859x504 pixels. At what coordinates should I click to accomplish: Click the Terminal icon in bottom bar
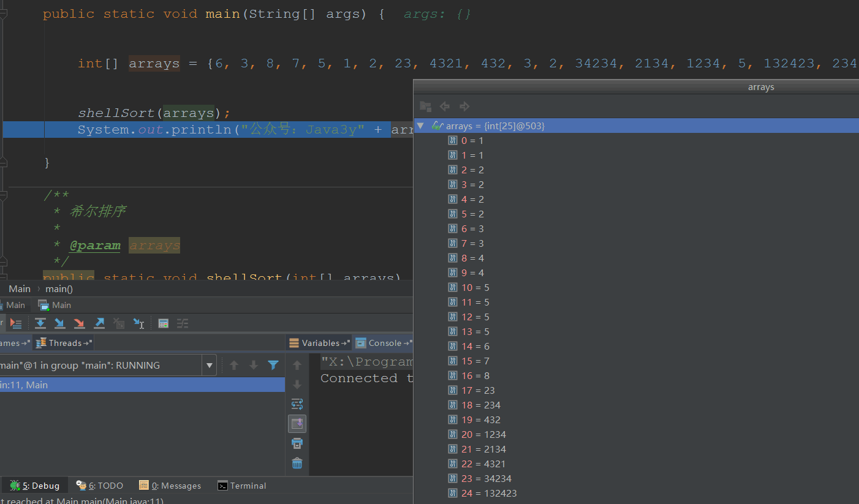pyautogui.click(x=223, y=486)
